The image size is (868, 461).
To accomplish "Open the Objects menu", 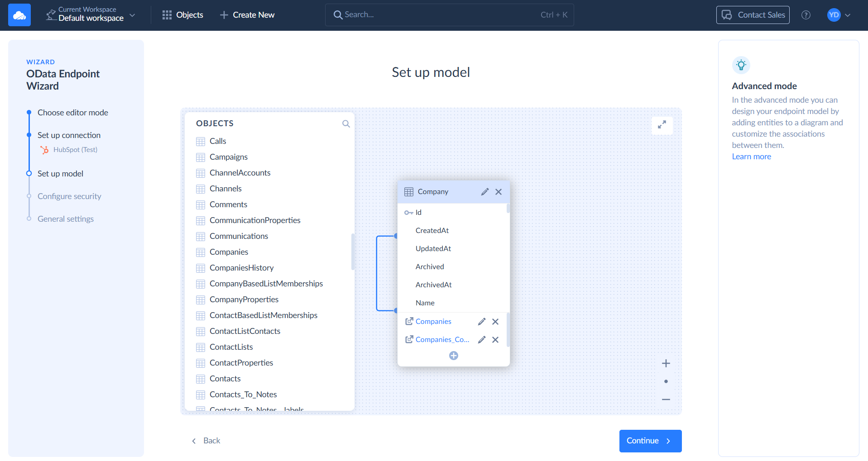I will pos(182,14).
